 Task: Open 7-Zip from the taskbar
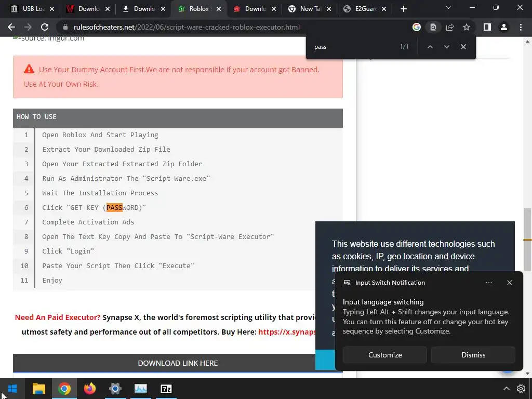166,389
